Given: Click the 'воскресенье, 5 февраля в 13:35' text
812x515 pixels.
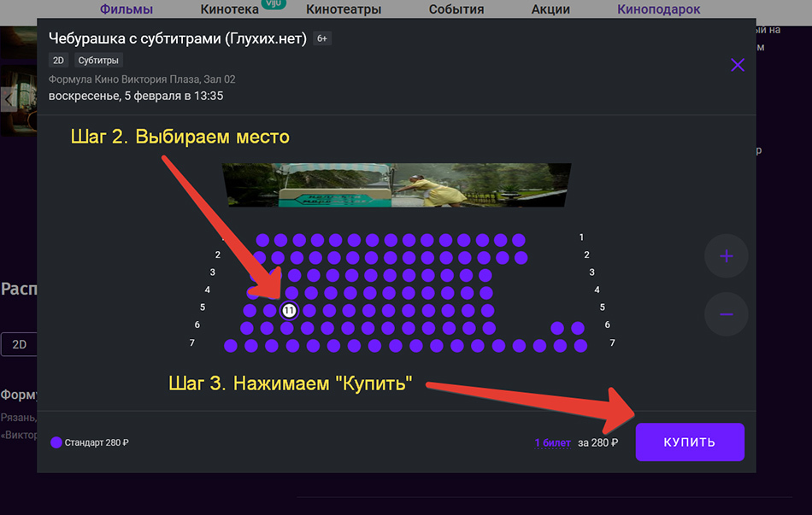Looking at the screenshot, I should (136, 96).
